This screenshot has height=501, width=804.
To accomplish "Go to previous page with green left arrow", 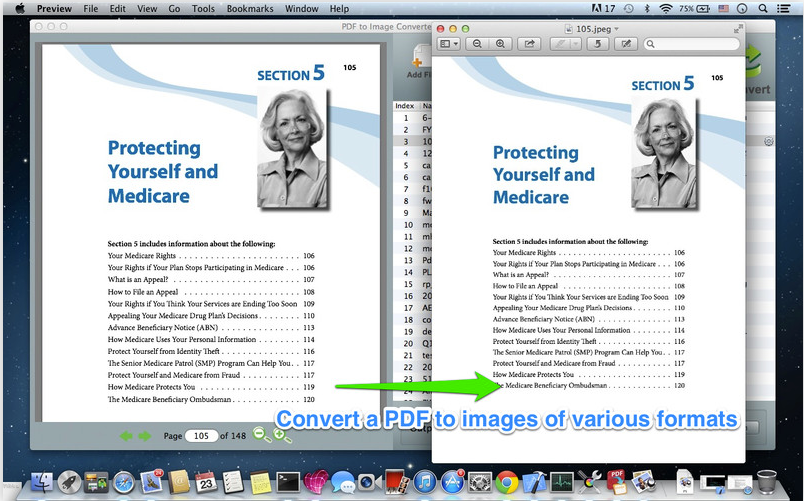I will (126, 436).
